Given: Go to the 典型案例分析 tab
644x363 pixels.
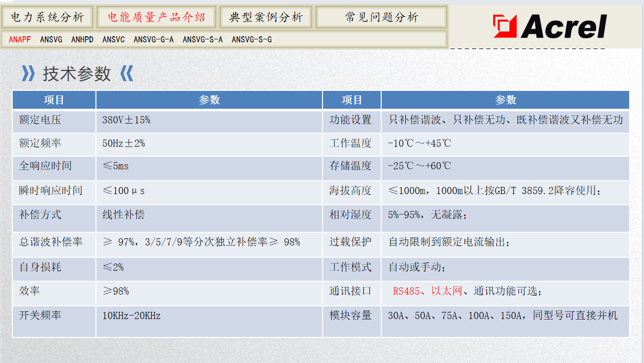Looking at the screenshot, I should [x=266, y=17].
